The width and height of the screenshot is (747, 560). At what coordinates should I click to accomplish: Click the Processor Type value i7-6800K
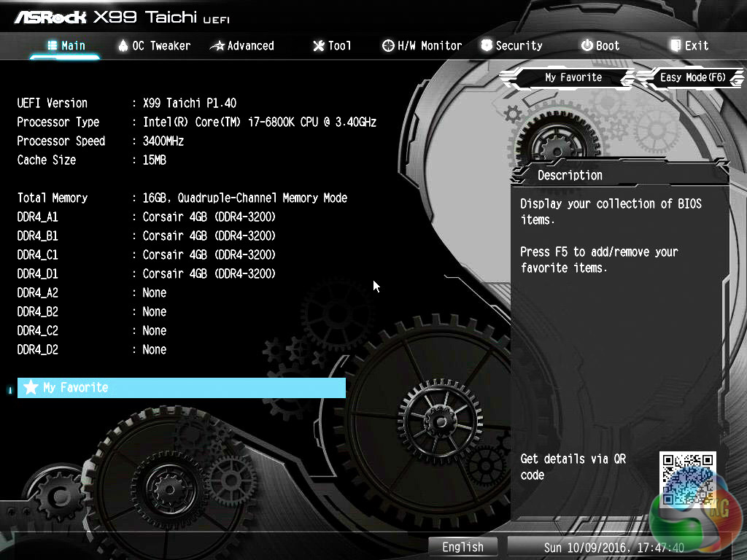[x=260, y=122]
